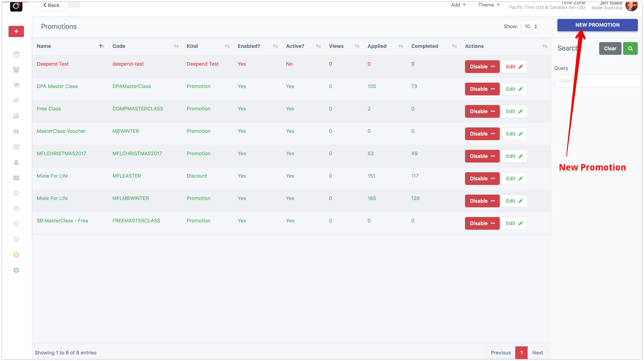644x361 pixels.
Task: Click the MFLMBWINTER code cell
Action: pos(130,198)
